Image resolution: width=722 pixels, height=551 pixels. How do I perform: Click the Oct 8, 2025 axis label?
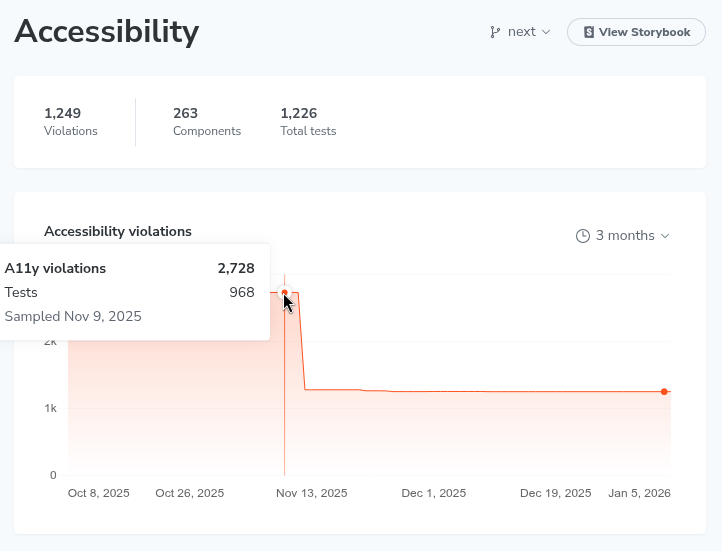(x=99, y=493)
